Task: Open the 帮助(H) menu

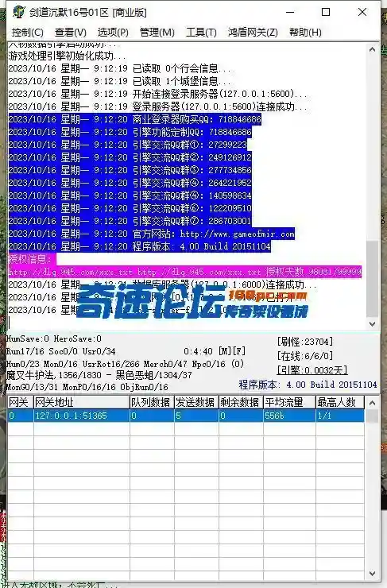Action: coord(305,33)
